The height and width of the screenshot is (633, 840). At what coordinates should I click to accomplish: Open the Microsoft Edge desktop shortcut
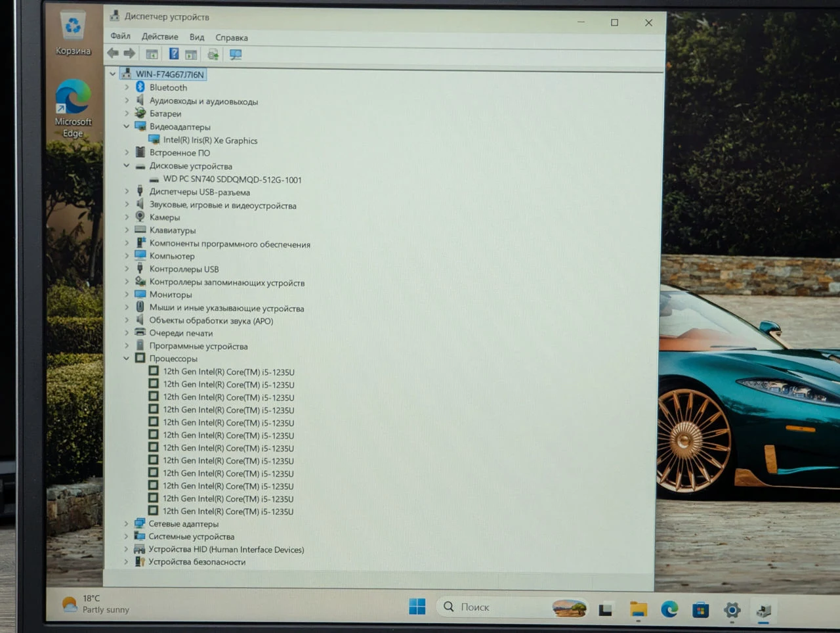[73, 108]
